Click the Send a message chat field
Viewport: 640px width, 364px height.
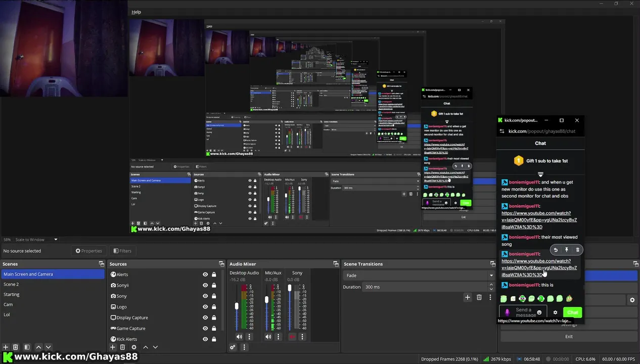(523, 312)
